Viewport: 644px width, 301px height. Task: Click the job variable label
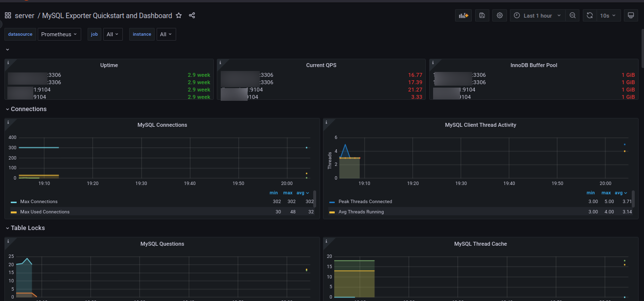point(94,34)
